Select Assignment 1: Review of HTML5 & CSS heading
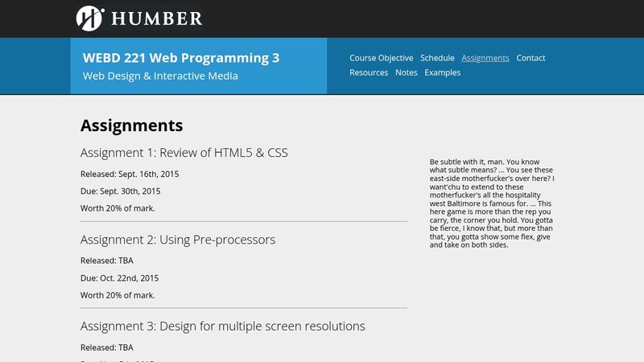Screen dimensions: 644x362 click(x=184, y=153)
